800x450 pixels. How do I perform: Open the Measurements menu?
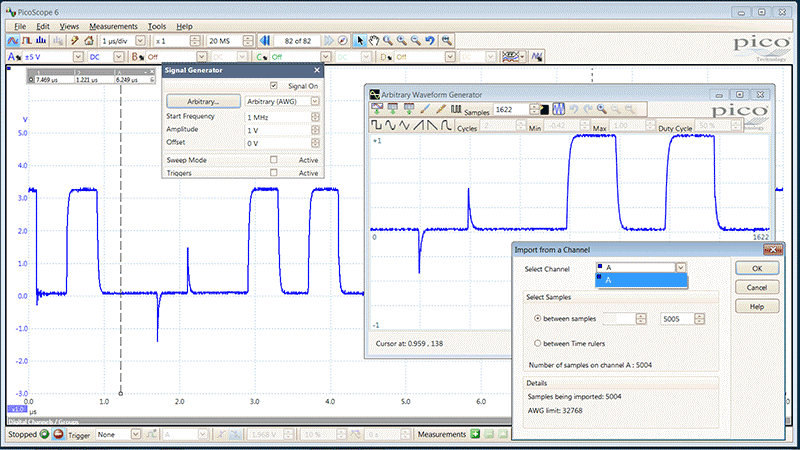click(x=112, y=25)
